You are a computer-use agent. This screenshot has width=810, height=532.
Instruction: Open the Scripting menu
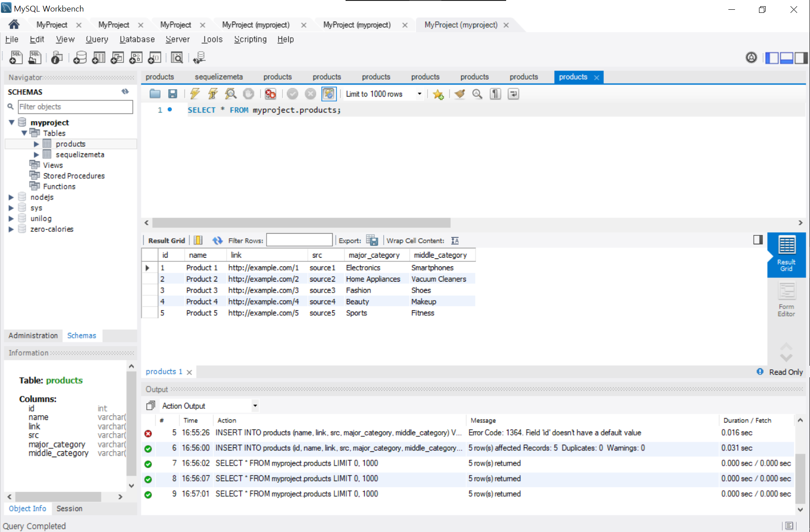click(250, 39)
